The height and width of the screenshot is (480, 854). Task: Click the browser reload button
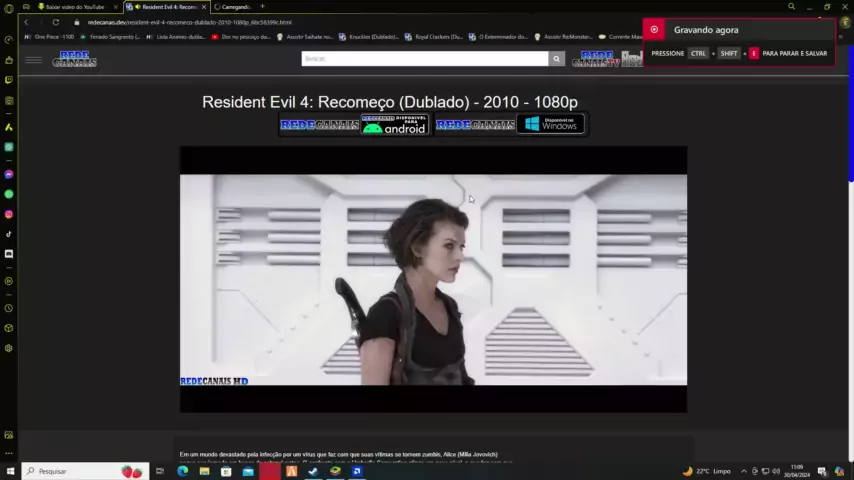pyautogui.click(x=55, y=22)
